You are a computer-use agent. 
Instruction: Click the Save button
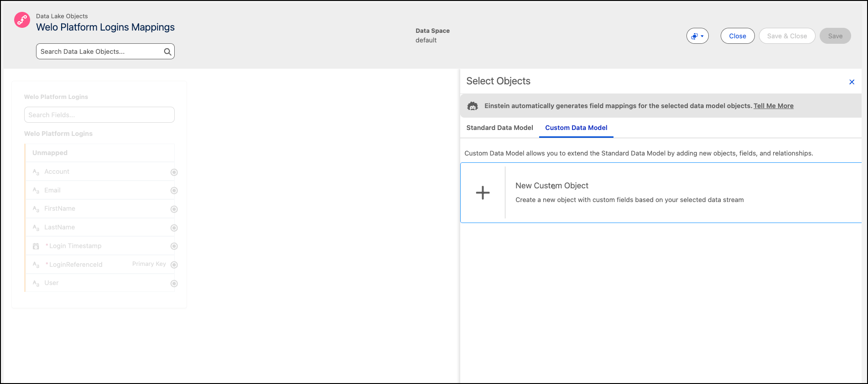coord(835,36)
